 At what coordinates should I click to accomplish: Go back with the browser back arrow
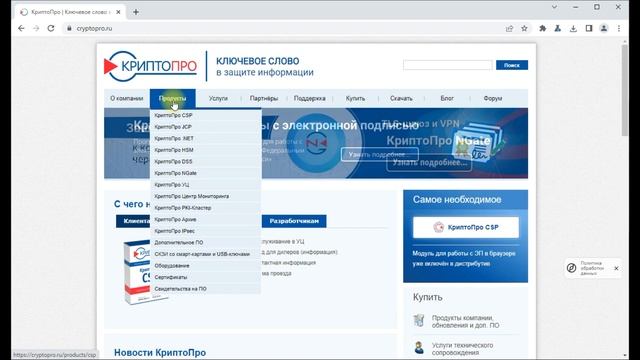21,28
